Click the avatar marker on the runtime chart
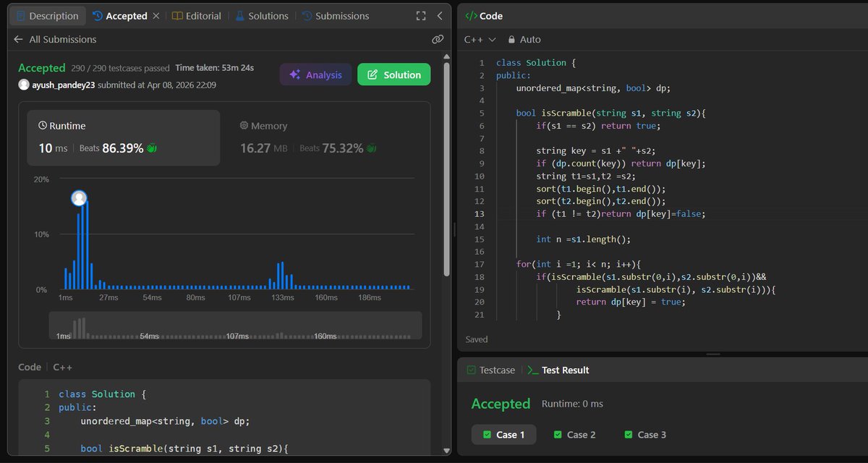The image size is (868, 463). point(79,198)
